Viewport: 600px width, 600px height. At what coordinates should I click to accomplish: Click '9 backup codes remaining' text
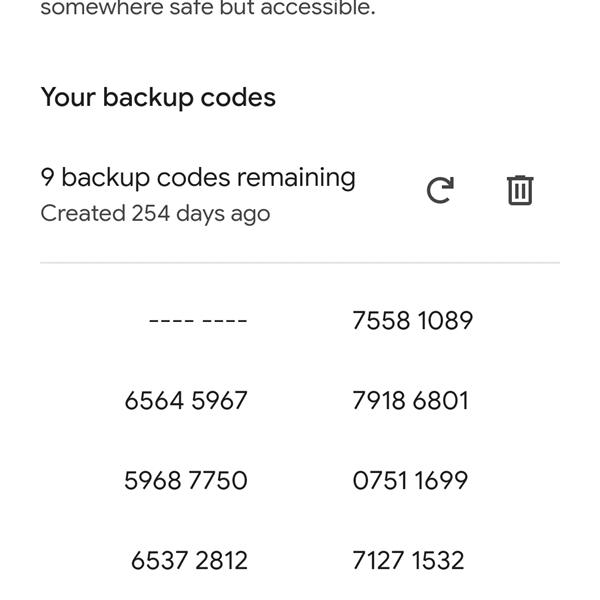(x=198, y=178)
